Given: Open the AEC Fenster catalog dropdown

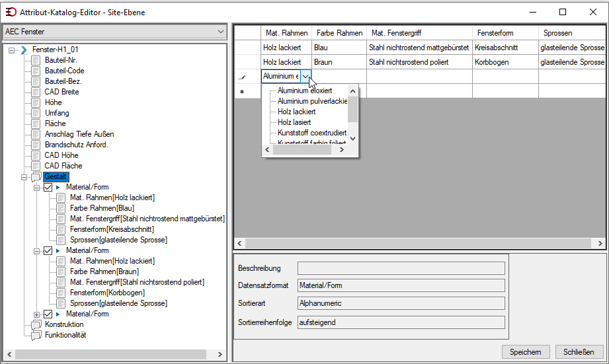Looking at the screenshot, I should click(220, 32).
